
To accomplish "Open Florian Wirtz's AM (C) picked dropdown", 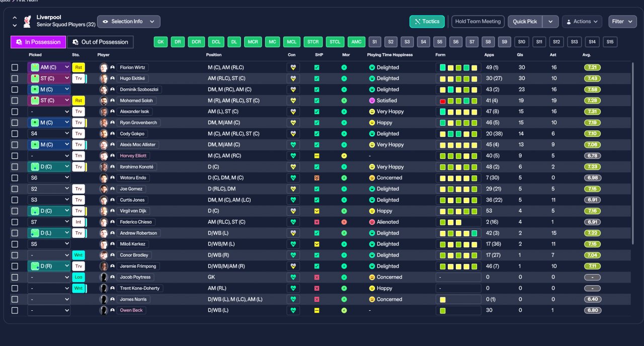I will pyautogui.click(x=49, y=67).
